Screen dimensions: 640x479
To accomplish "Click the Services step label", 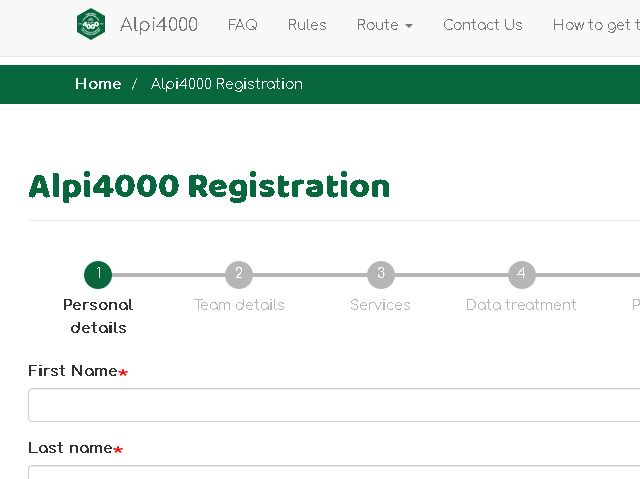I will pyautogui.click(x=380, y=305).
